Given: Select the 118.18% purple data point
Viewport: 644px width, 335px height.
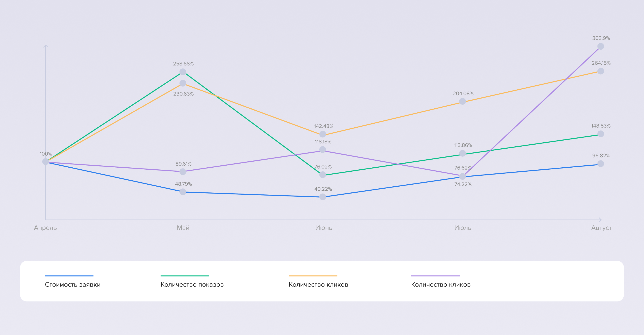Looking at the screenshot, I should coord(322,150).
